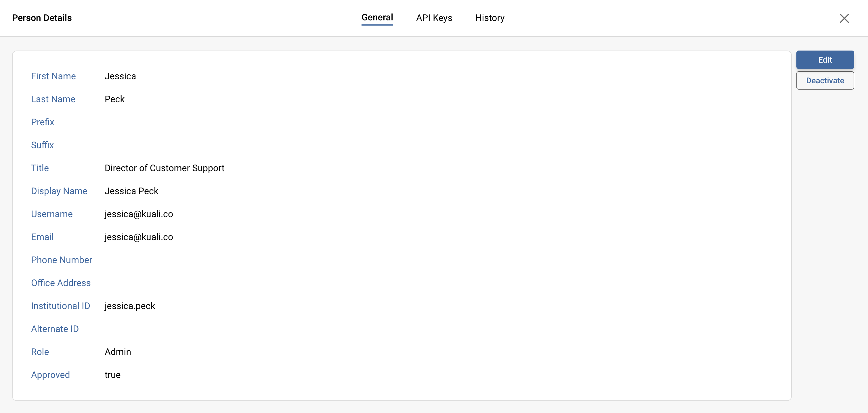The height and width of the screenshot is (413, 868).
Task: Click the Role value Admin
Action: click(118, 352)
